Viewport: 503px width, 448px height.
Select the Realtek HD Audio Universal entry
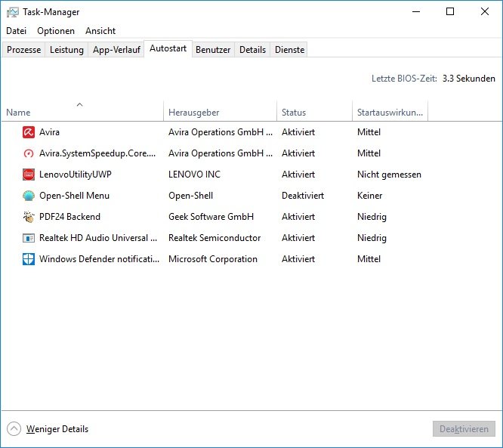(98, 238)
